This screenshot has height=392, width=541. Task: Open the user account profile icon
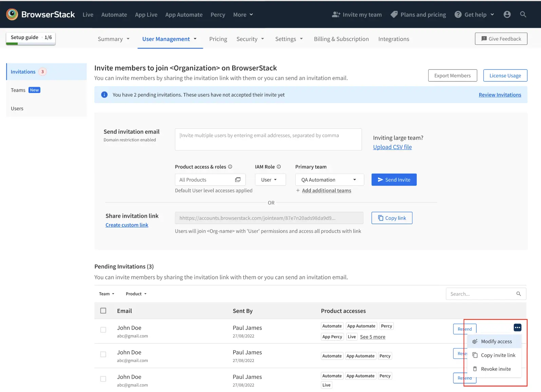click(507, 14)
